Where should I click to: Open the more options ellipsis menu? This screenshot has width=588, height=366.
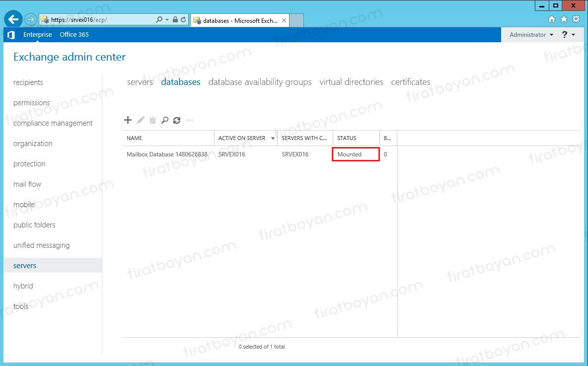click(190, 120)
